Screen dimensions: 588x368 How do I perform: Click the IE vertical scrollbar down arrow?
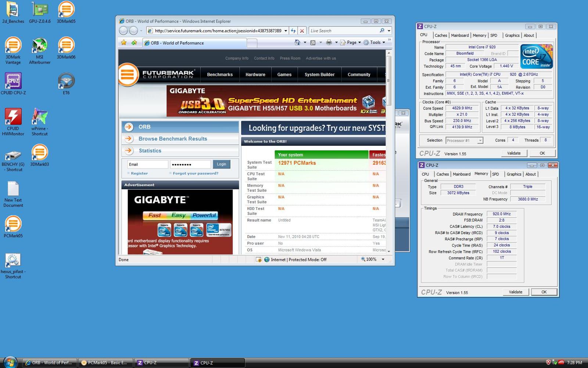(x=388, y=251)
